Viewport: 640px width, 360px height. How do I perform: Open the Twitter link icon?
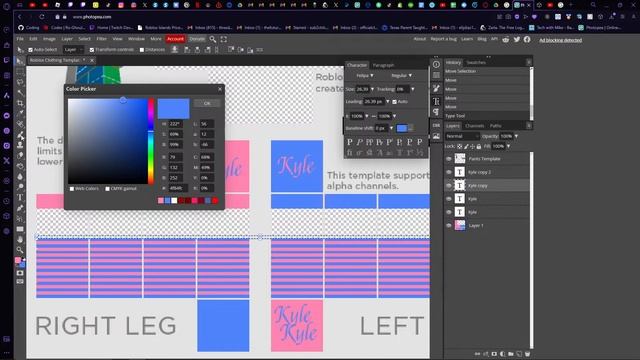pos(517,39)
